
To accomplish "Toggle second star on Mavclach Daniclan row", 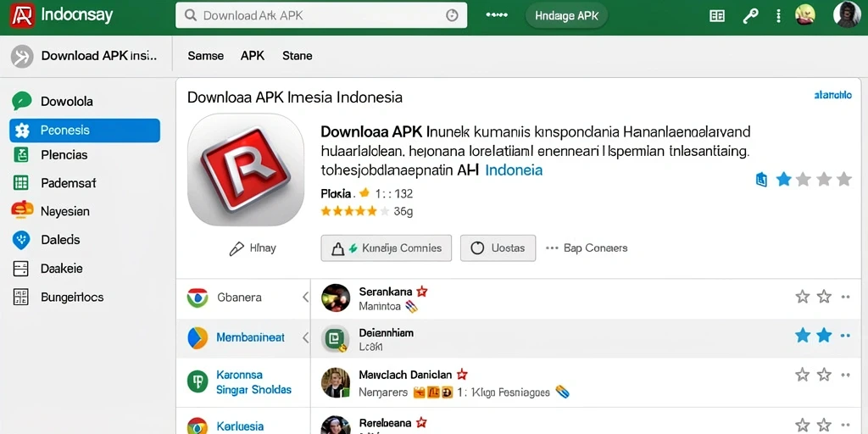I will 824,375.
